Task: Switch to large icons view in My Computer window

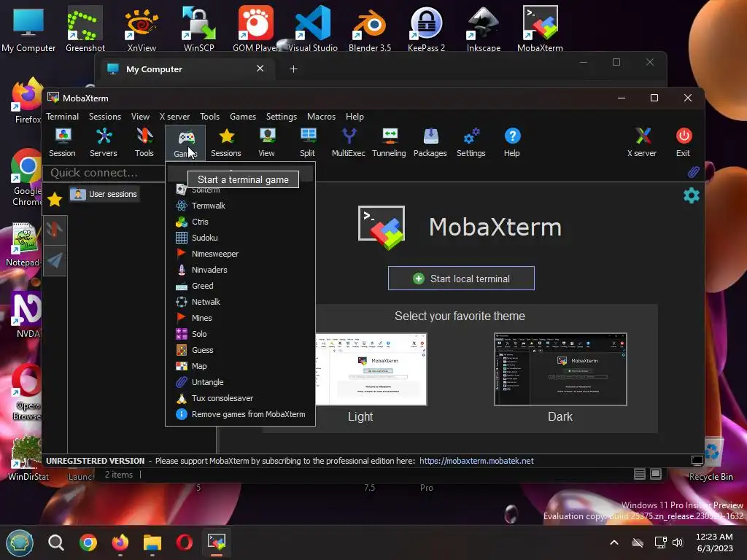Action: coord(656,474)
